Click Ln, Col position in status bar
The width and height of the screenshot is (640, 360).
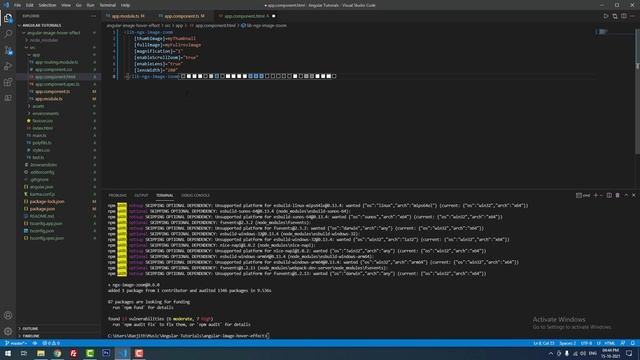[x=543, y=343]
